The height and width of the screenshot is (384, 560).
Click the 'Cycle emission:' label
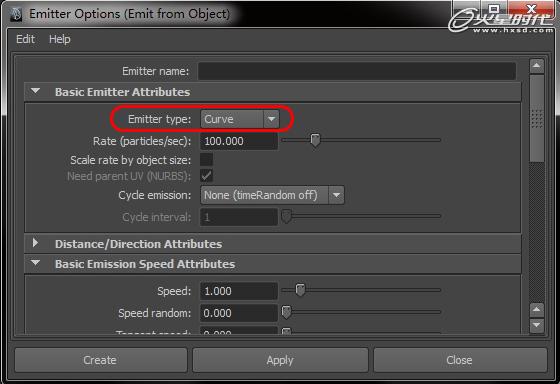coord(155,195)
